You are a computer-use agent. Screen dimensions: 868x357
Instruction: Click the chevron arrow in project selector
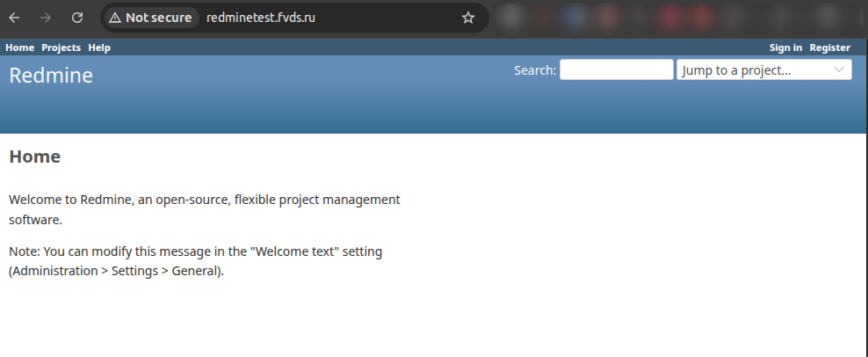[x=839, y=70]
